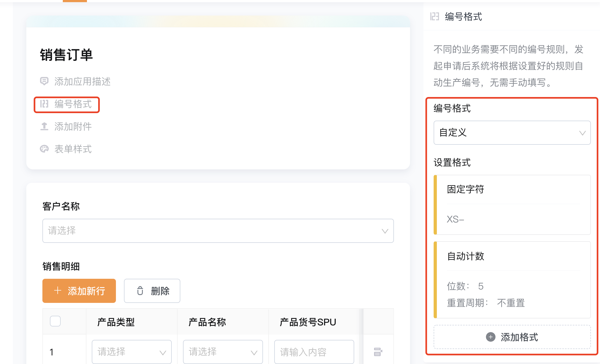Select the 固定字符 format card
Screen dimensions: 600x364
pyautogui.click(x=512, y=205)
